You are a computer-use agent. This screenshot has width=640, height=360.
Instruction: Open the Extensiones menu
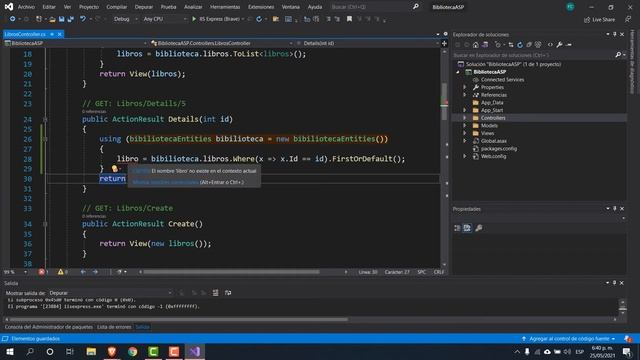coord(261,7)
